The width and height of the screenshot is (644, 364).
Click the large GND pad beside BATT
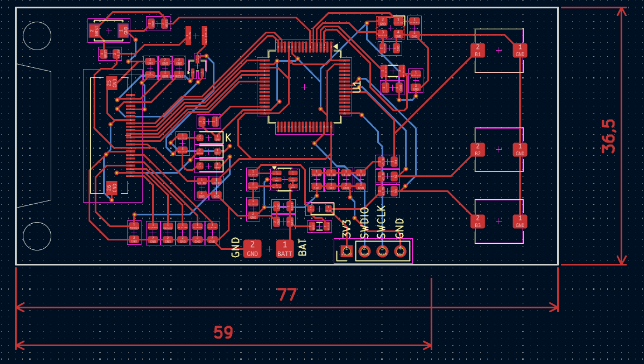[252, 248]
